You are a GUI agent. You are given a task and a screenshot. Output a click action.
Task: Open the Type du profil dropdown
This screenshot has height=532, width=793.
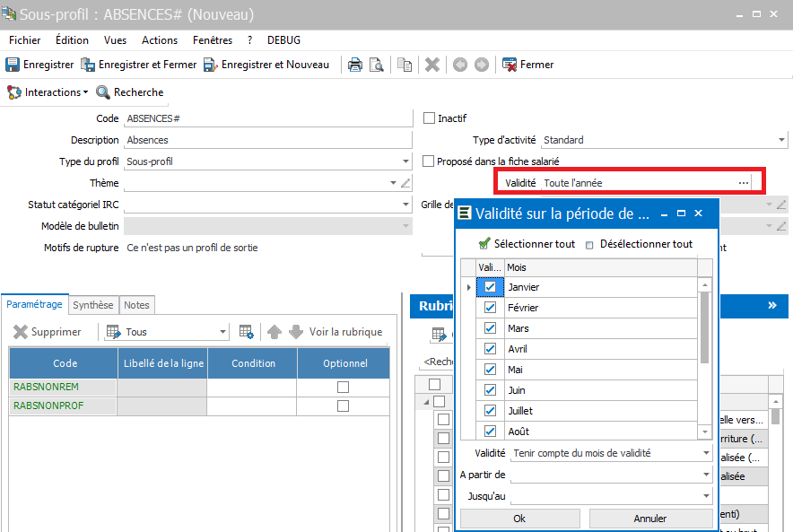[x=405, y=161]
